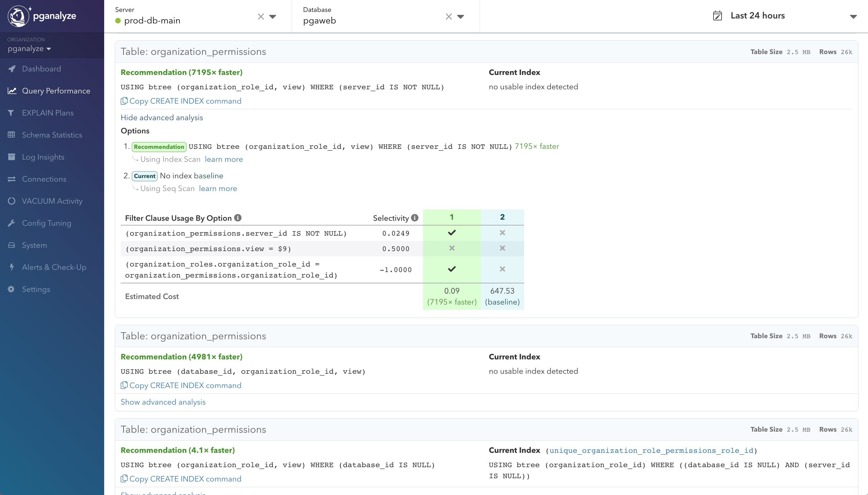Image resolution: width=868 pixels, height=495 pixels.
Task: Show advanced analysis for 4981× recommendation
Action: pos(163,402)
